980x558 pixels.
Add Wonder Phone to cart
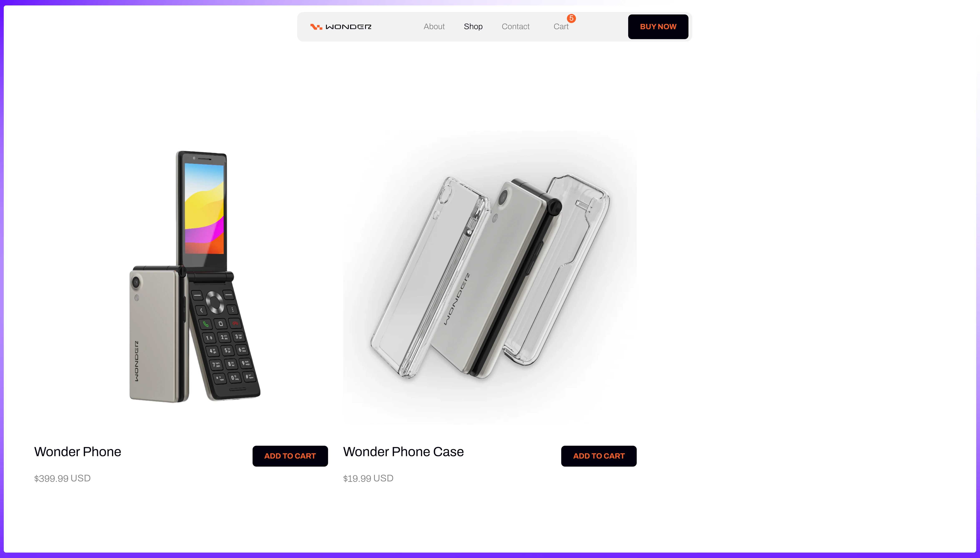290,456
